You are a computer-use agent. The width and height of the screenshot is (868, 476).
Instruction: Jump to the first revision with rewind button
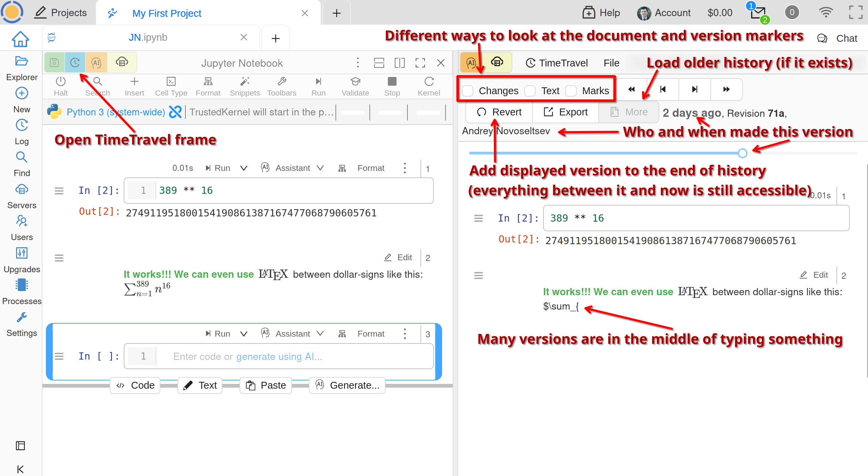pos(631,89)
